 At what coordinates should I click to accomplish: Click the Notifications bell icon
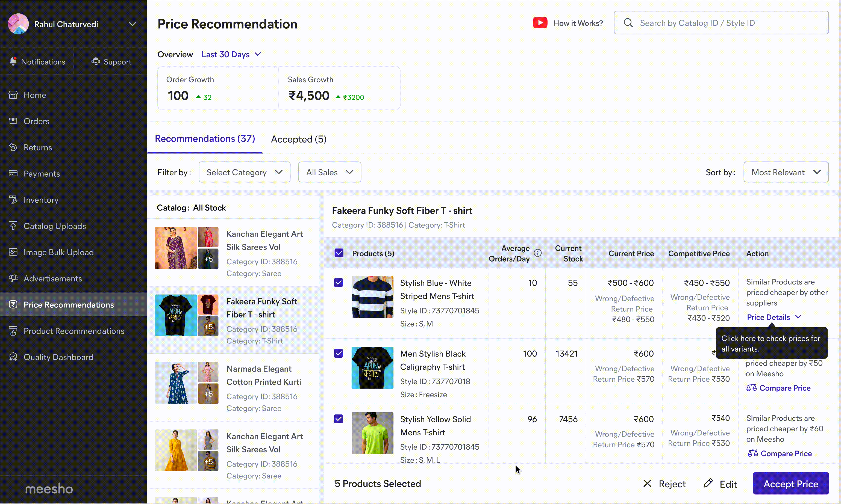13,61
